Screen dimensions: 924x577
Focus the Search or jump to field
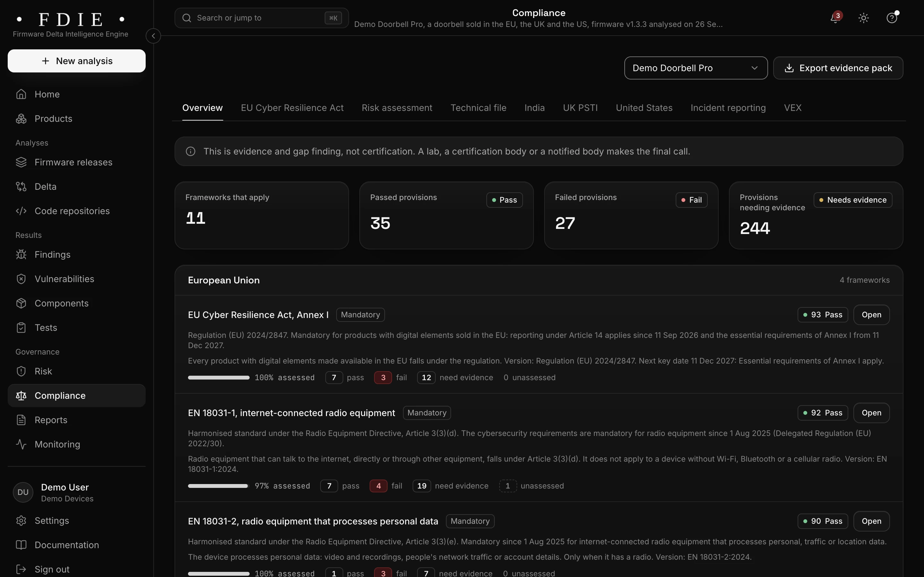pos(261,18)
